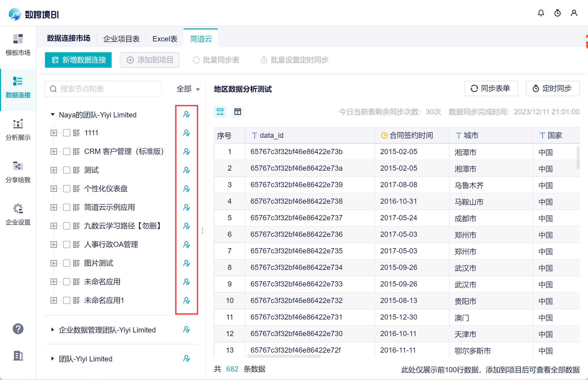Image resolution: width=588 pixels, height=380 pixels.
Task: Open the notification bell icon
Action: (x=541, y=13)
